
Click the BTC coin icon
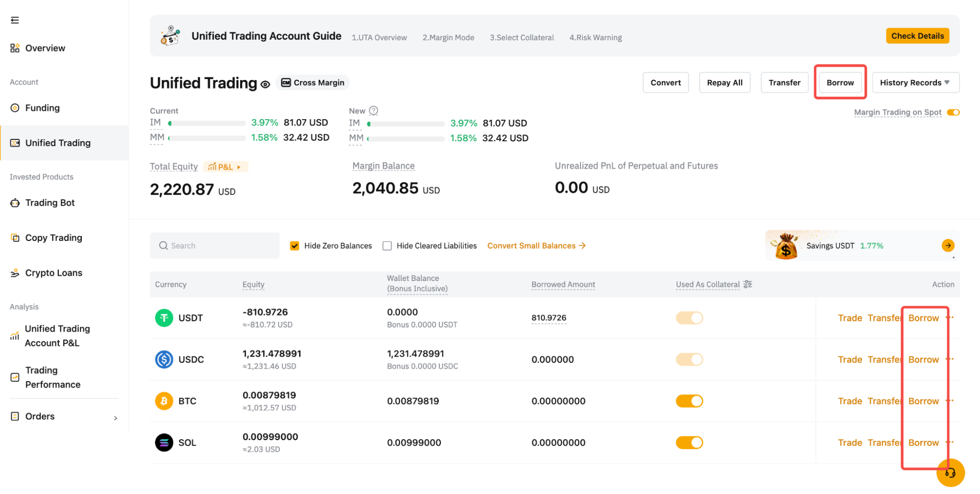[164, 401]
